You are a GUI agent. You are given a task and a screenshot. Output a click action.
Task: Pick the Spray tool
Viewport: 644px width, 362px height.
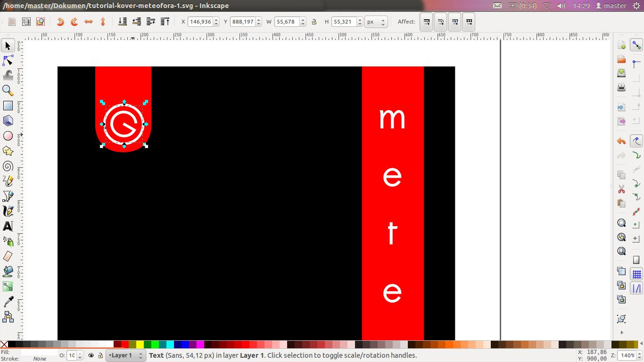pyautogui.click(x=8, y=241)
